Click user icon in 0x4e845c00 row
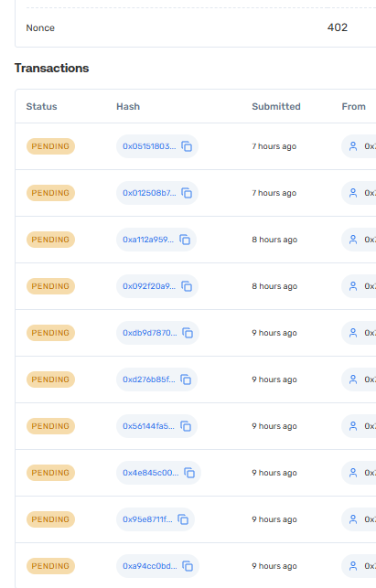Screen dimensions: 376x588 point(353,473)
